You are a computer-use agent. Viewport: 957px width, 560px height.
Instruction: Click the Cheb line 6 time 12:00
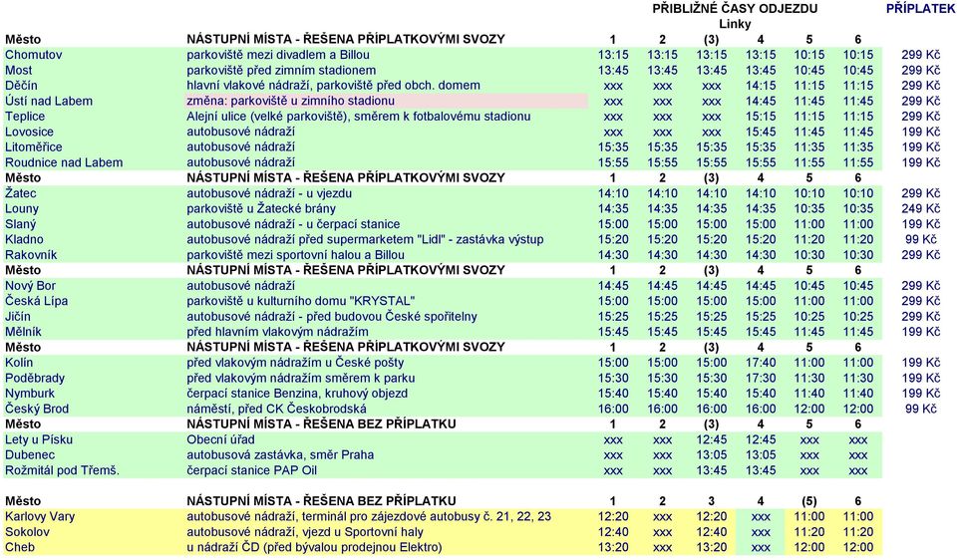[858, 547]
